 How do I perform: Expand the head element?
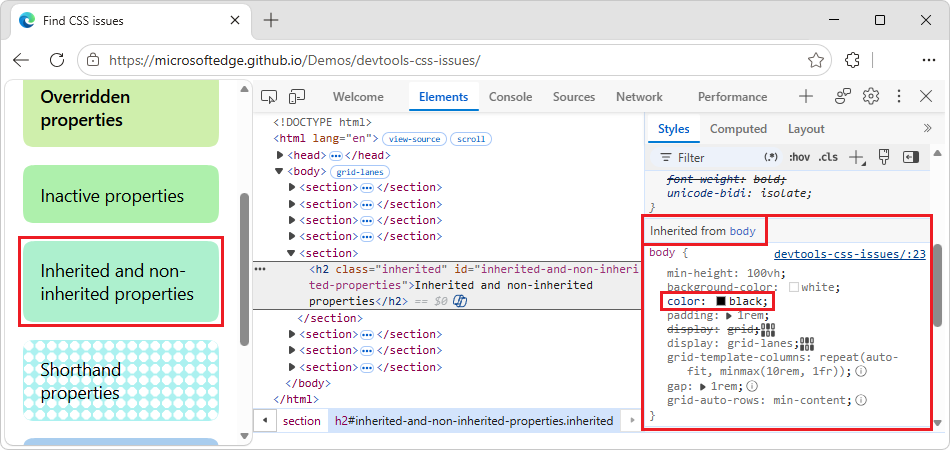coord(280,155)
